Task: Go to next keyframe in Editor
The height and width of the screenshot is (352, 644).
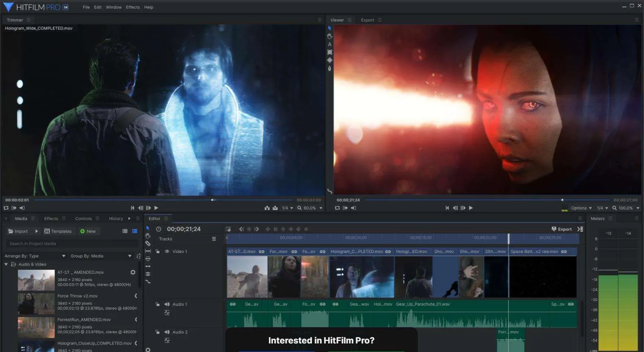Action: pyautogui.click(x=257, y=229)
